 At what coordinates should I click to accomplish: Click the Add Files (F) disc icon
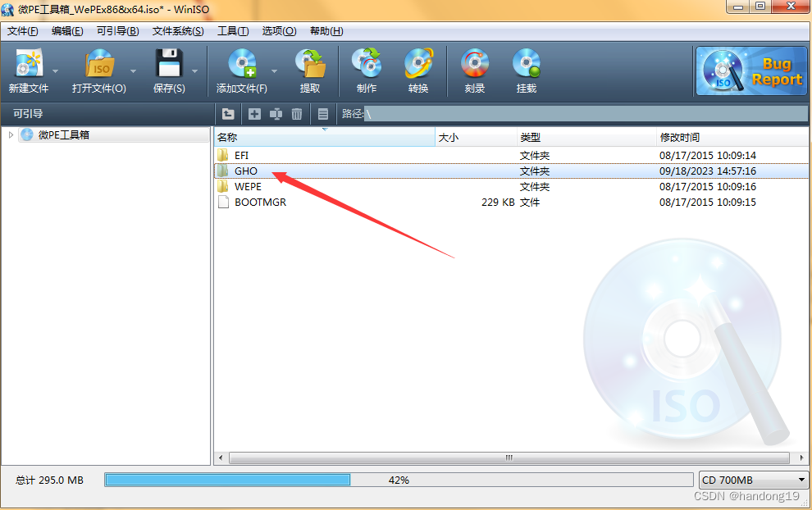242,63
